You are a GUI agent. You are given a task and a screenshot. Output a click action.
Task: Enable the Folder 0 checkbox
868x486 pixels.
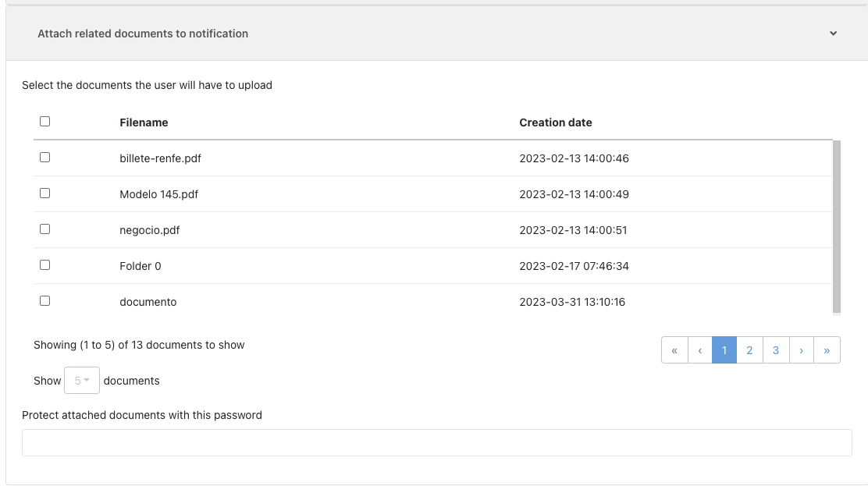[44, 265]
